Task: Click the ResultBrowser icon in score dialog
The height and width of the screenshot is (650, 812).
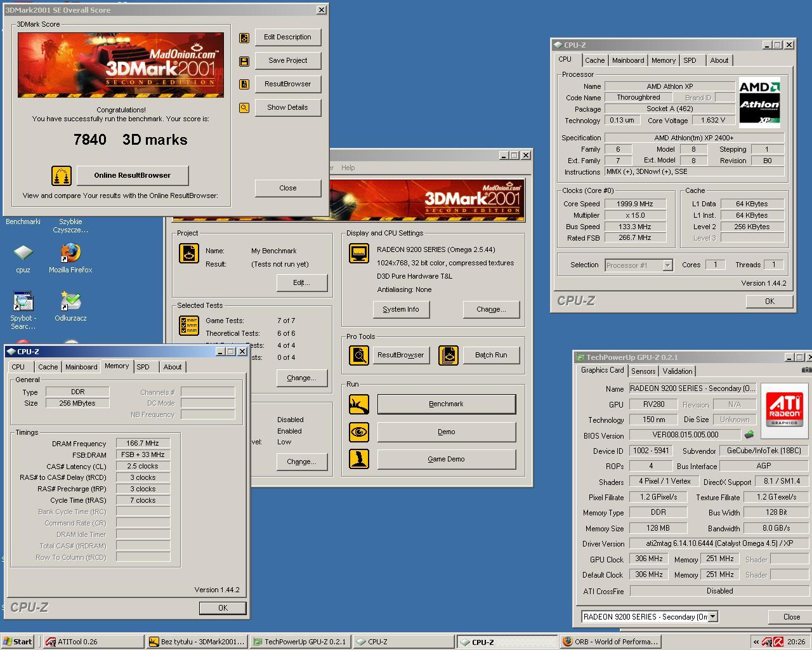Action: [x=244, y=84]
